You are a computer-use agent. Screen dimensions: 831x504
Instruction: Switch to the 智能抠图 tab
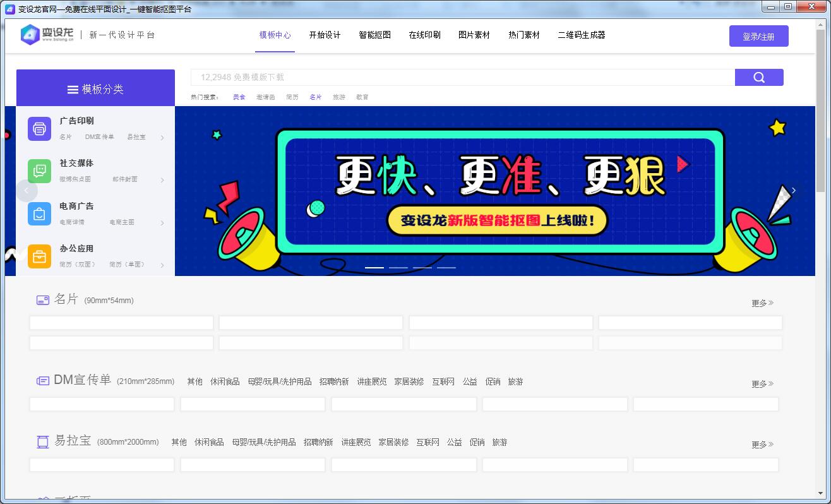tap(374, 35)
